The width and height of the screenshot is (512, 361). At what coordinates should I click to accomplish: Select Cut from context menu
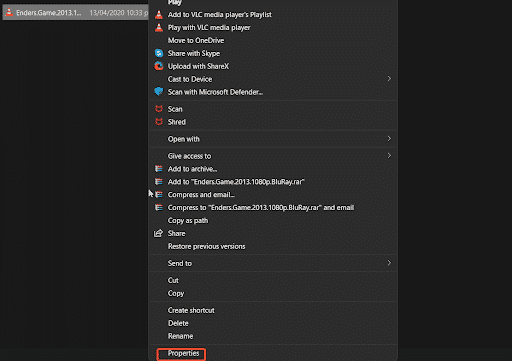[x=173, y=280]
